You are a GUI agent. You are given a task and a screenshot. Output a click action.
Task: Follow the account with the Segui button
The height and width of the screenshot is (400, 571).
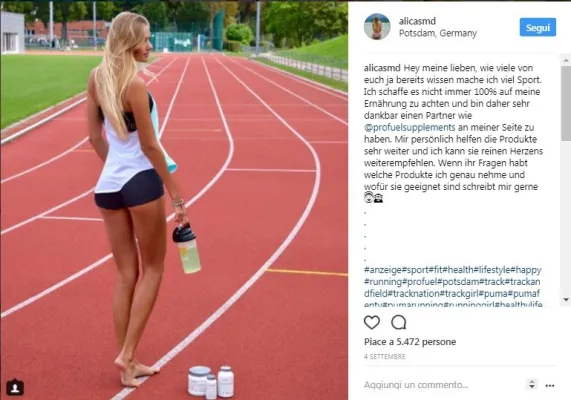pos(537,27)
